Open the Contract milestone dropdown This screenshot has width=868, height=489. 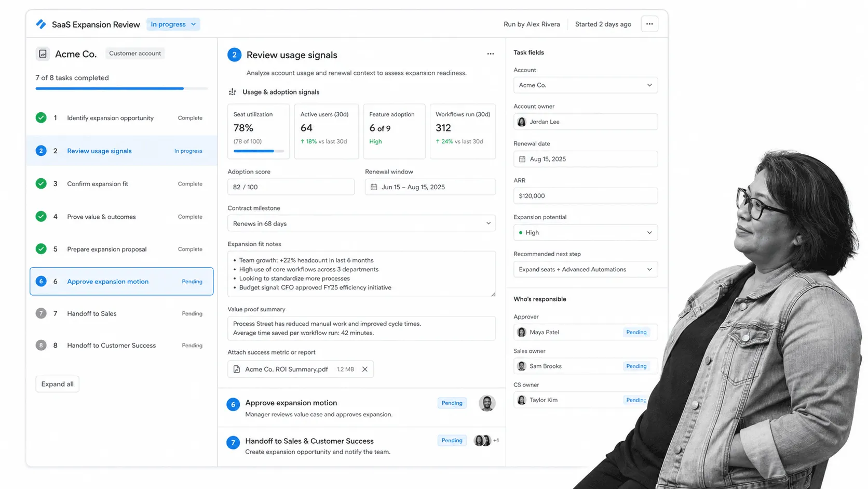pos(362,223)
